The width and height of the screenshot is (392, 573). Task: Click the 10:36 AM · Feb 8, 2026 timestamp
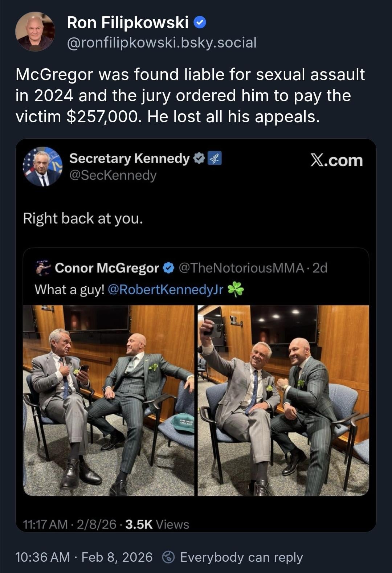click(84, 557)
